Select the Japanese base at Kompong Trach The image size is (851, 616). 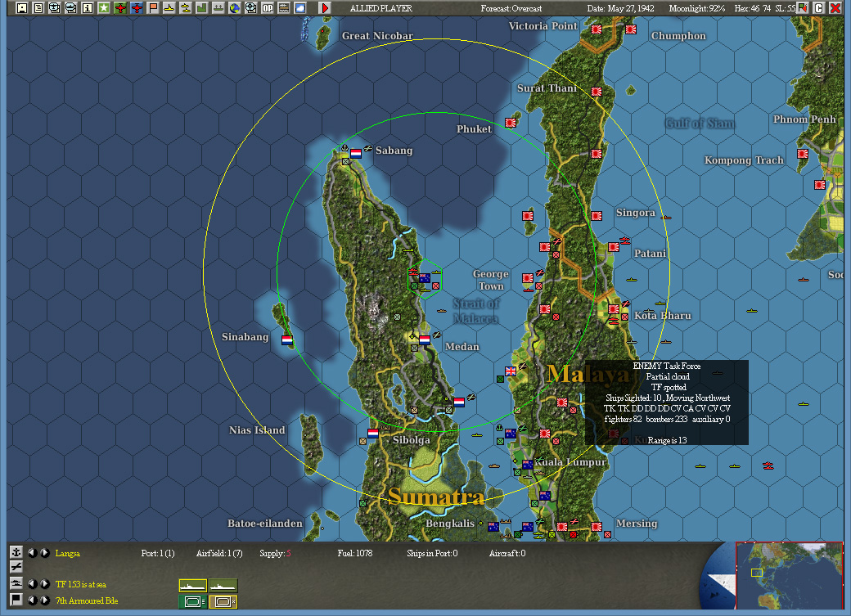pyautogui.click(x=803, y=154)
